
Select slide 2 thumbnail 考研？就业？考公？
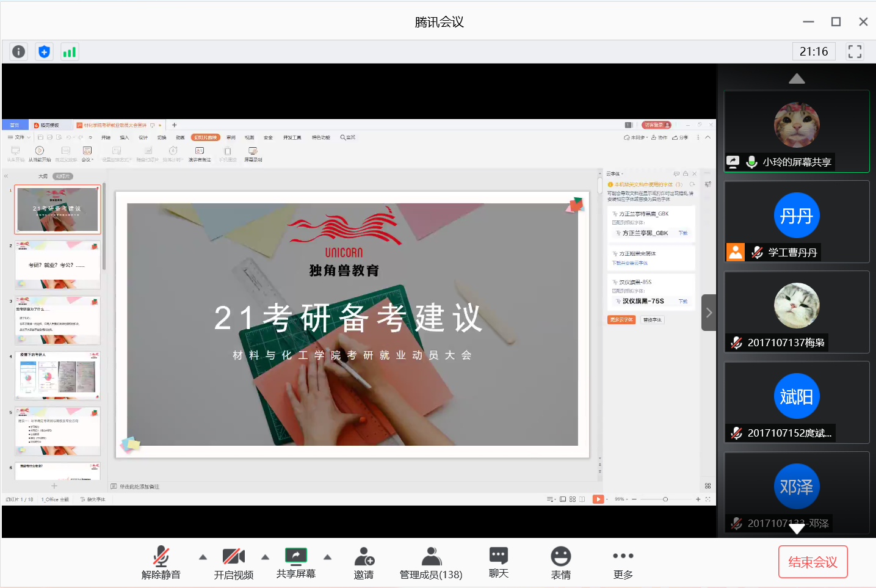pos(57,264)
